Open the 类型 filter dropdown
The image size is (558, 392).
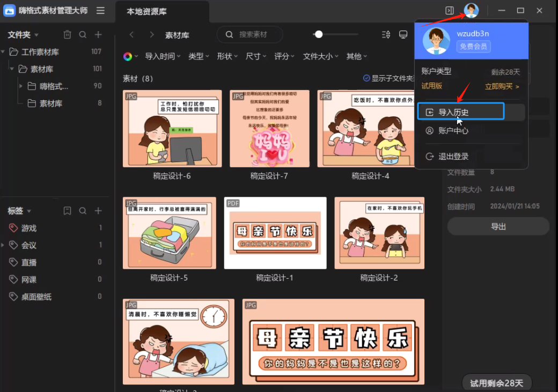pyautogui.click(x=199, y=56)
